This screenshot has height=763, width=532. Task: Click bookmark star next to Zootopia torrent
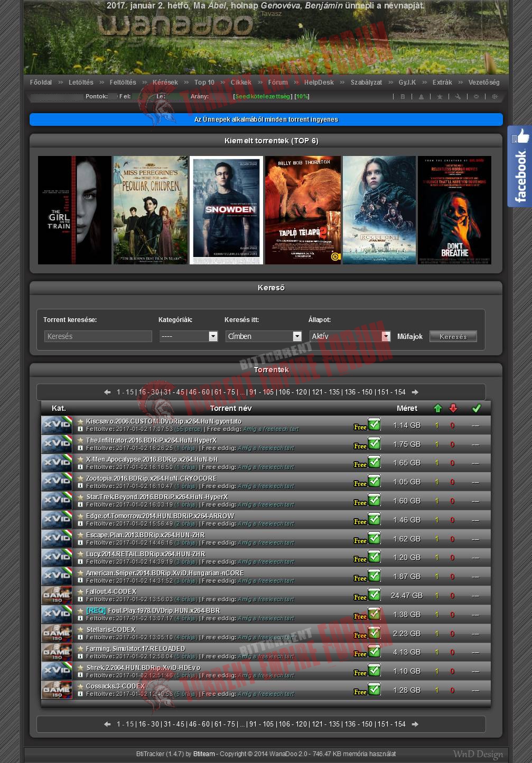click(x=80, y=479)
